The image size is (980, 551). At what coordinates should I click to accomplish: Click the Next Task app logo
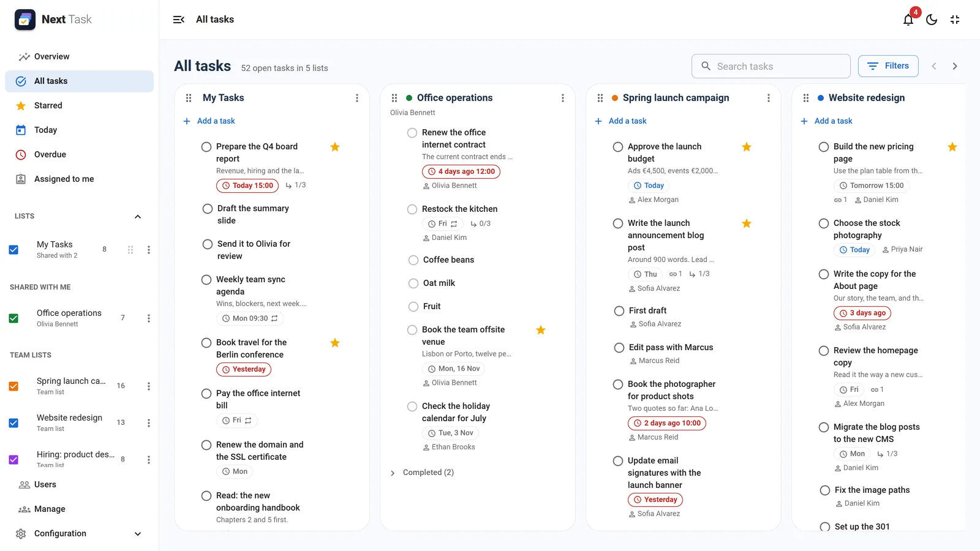click(25, 20)
